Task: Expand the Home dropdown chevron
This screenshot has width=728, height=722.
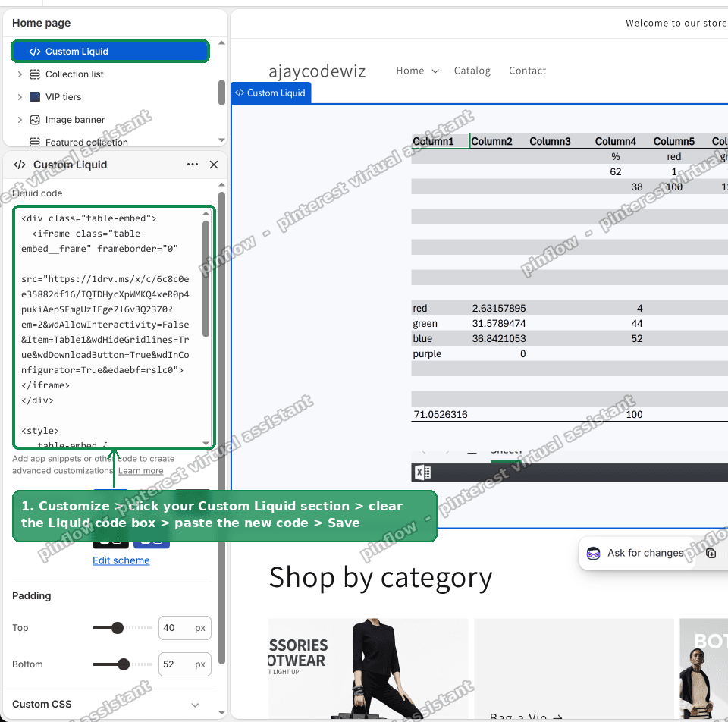Action: pyautogui.click(x=435, y=71)
